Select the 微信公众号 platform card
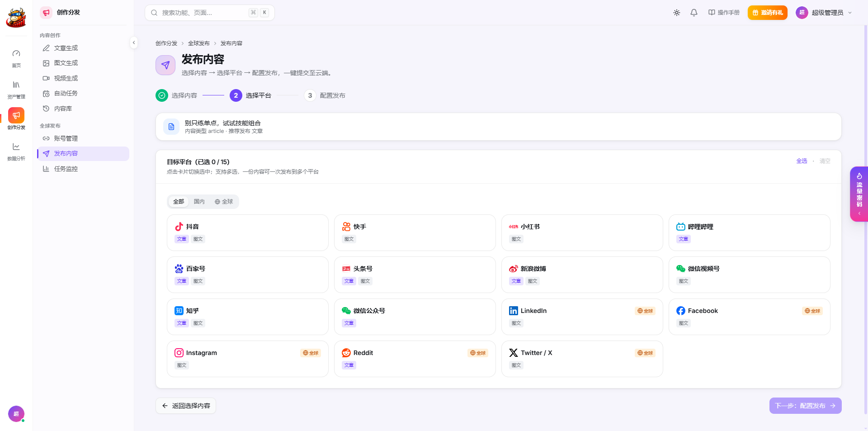Screen dimensions: 868x431 pyautogui.click(x=415, y=317)
